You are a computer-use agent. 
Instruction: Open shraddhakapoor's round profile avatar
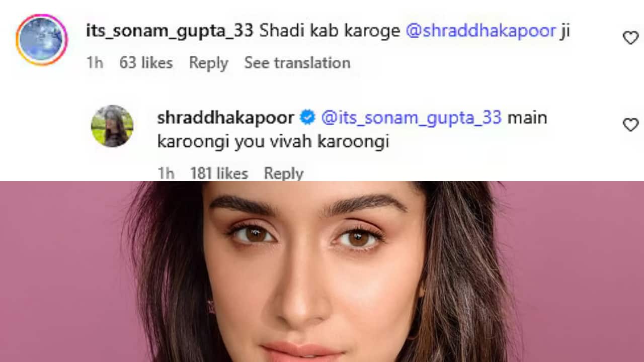click(x=112, y=126)
